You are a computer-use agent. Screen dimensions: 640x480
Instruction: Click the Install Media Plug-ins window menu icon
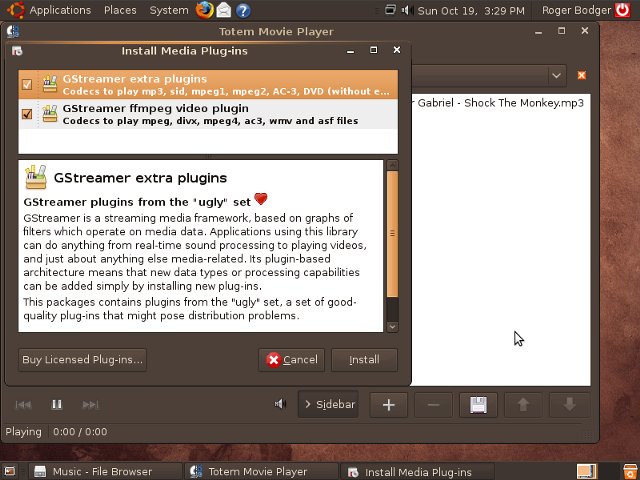tap(17, 51)
